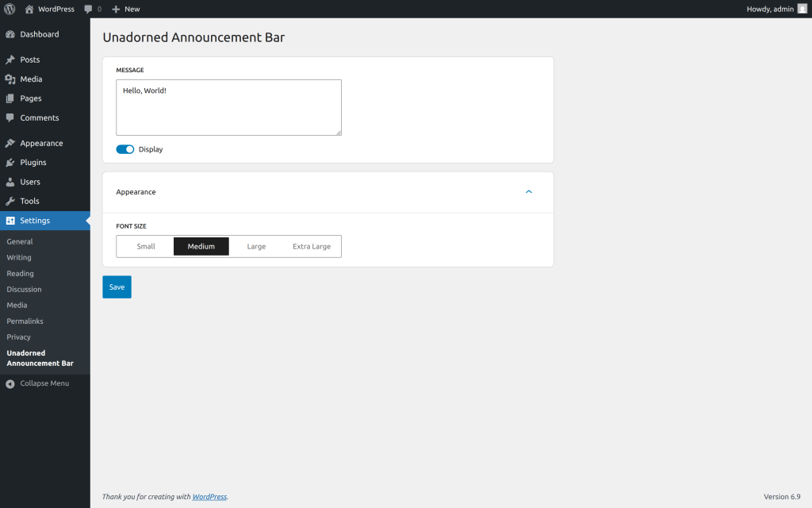The width and height of the screenshot is (812, 508).
Task: Collapse the admin sidebar menu
Action: click(x=36, y=383)
